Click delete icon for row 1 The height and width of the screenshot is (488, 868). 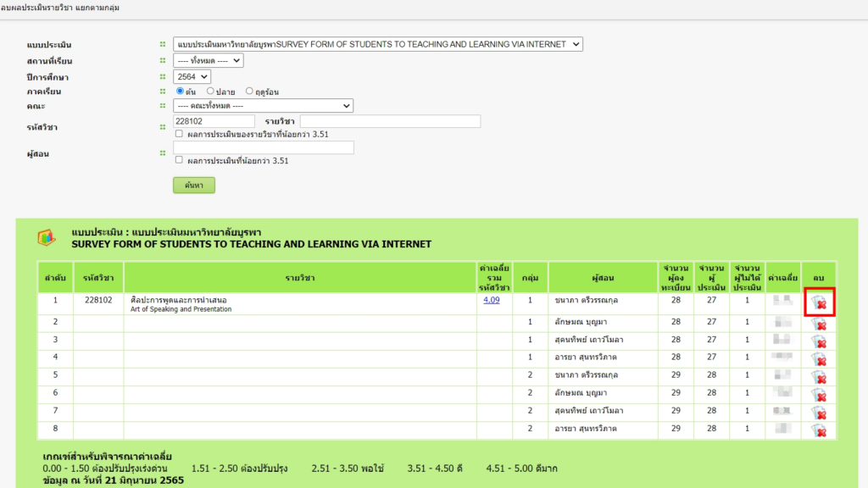(x=819, y=302)
